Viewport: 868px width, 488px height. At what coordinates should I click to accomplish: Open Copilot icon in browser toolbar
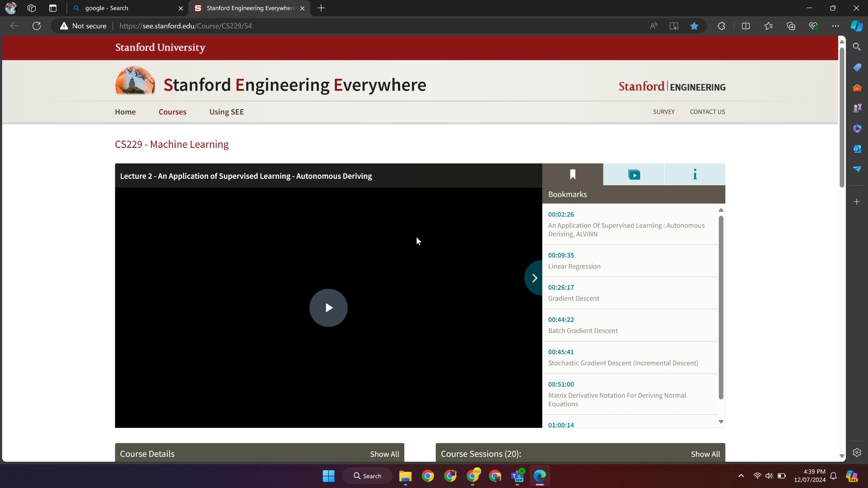coord(857,26)
